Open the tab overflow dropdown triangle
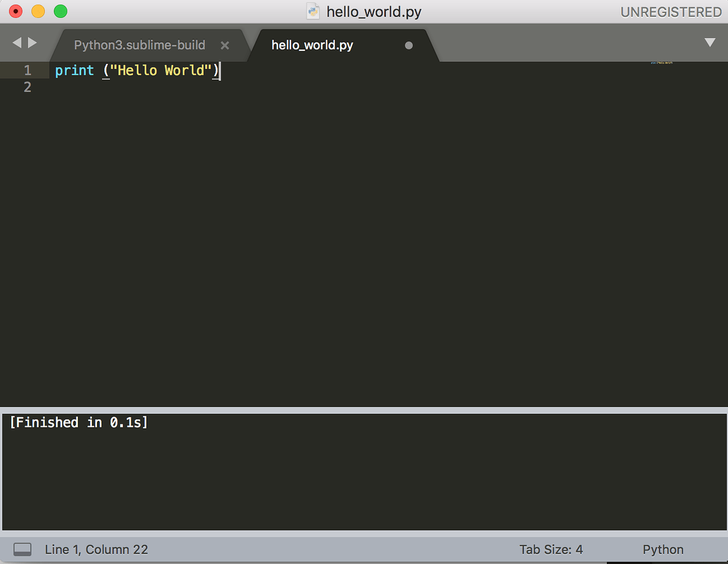The height and width of the screenshot is (564, 728). pyautogui.click(x=709, y=42)
